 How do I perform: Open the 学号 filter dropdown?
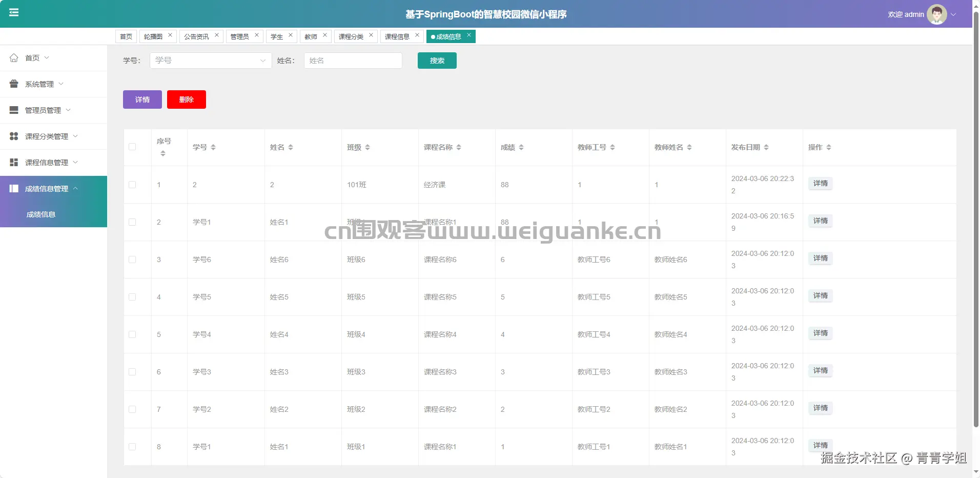pyautogui.click(x=211, y=61)
